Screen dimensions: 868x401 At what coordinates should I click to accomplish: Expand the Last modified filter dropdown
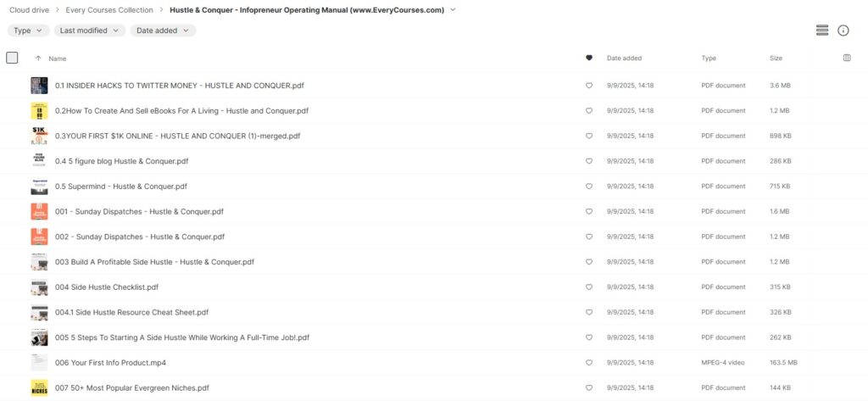click(90, 31)
